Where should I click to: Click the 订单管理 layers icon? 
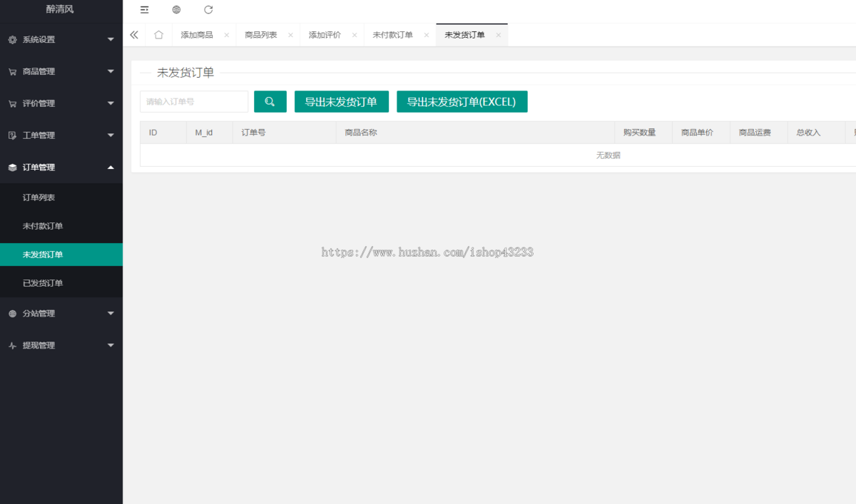[12, 168]
